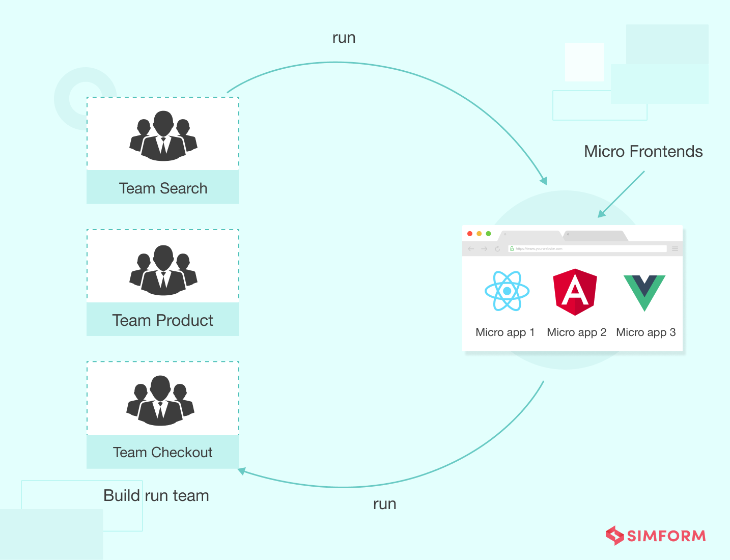This screenshot has width=730, height=560.
Task: Click the green padlock in address bar
Action: (512, 249)
